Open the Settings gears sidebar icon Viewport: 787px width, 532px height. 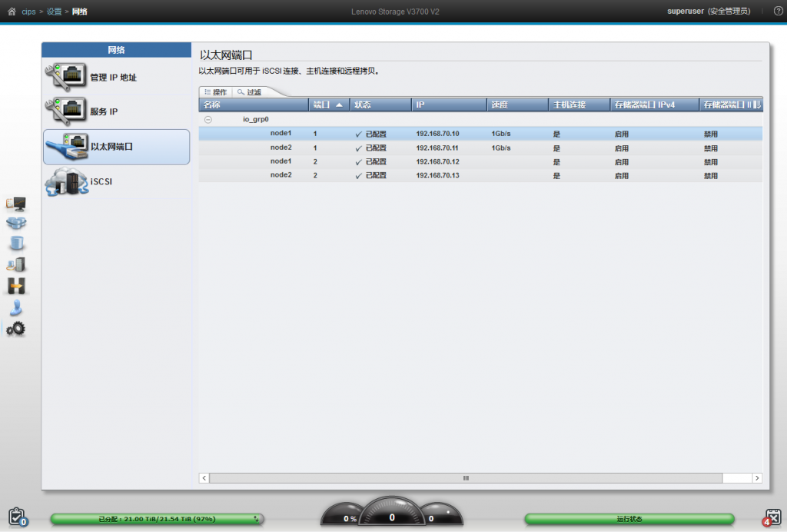click(15, 329)
